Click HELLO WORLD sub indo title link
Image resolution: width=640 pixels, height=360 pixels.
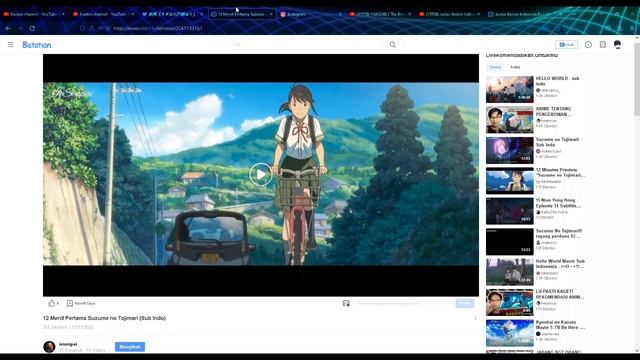pos(557,81)
